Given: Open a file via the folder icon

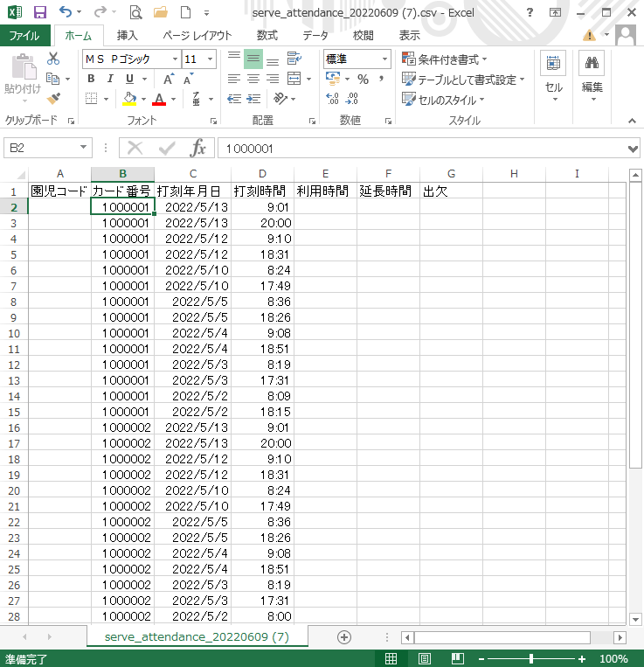Looking at the screenshot, I should click(x=161, y=12).
